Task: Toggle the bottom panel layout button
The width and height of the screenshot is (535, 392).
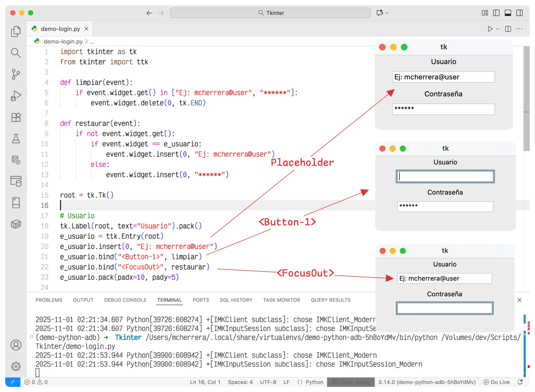Action: click(x=508, y=13)
